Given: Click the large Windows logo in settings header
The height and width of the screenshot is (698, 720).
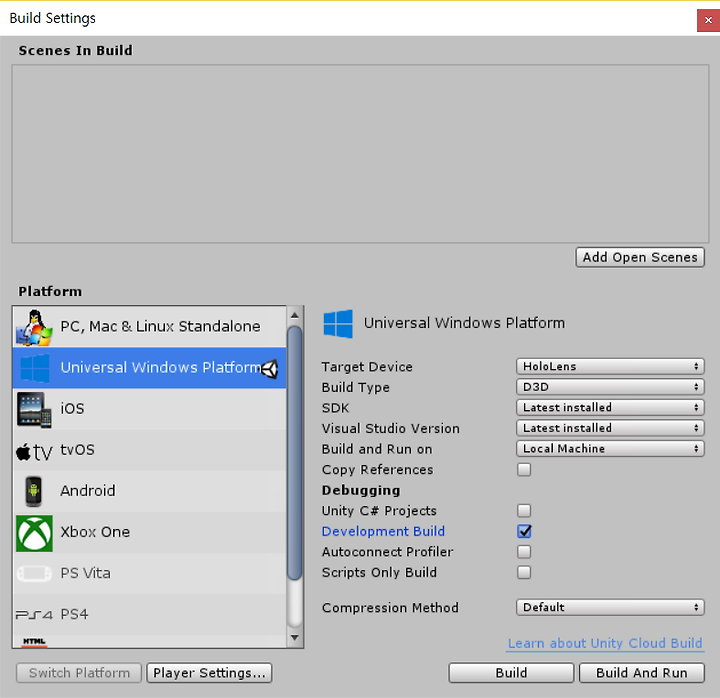Looking at the screenshot, I should click(x=338, y=323).
